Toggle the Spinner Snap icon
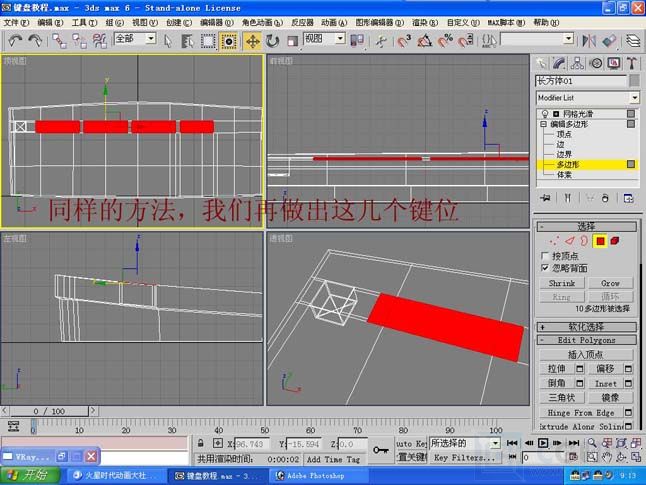Image resolution: width=646 pixels, height=485 pixels. (466, 41)
